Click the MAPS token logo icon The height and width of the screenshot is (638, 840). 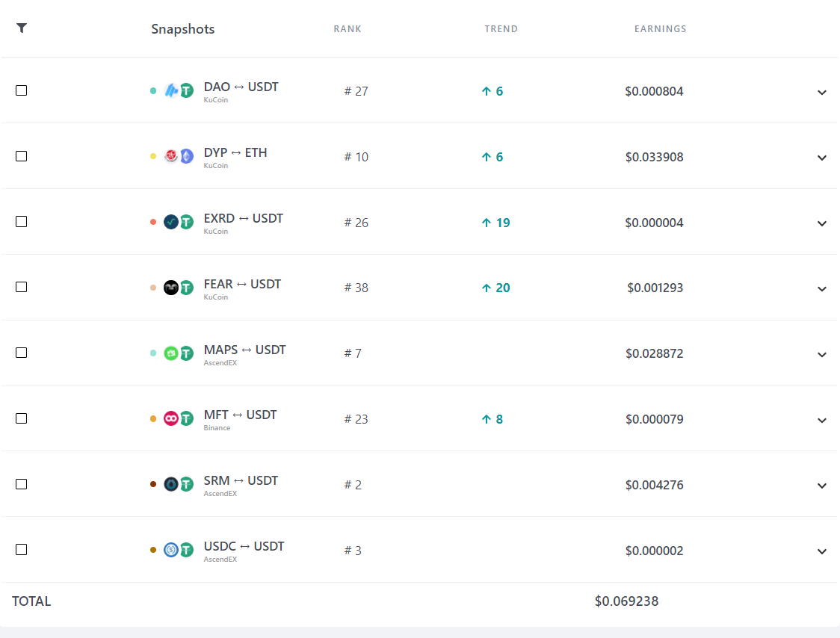171,353
